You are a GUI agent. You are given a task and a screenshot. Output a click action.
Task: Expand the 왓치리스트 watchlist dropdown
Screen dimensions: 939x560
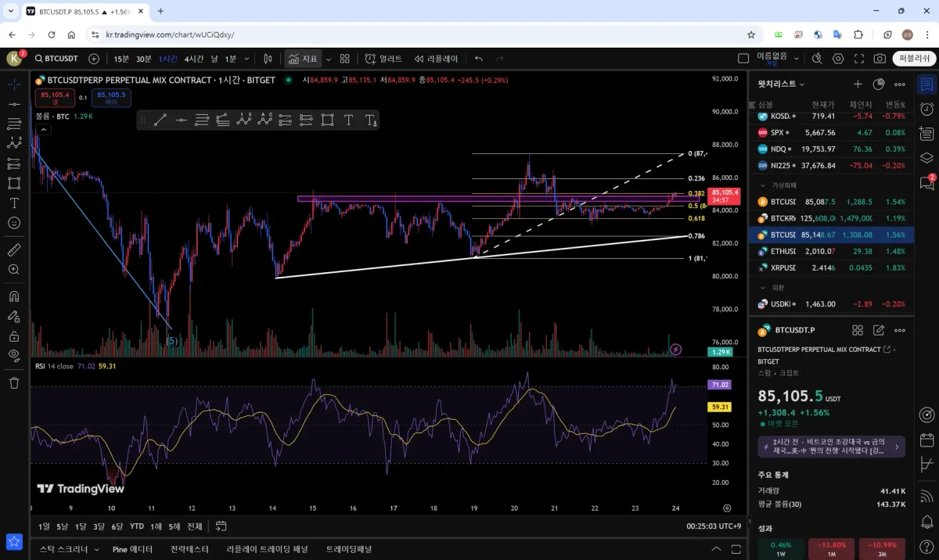pos(781,84)
